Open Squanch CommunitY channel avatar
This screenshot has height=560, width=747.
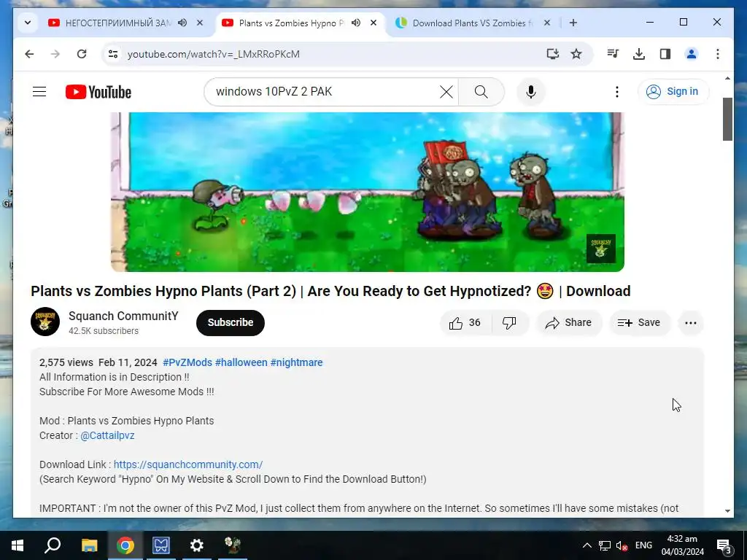coord(45,322)
